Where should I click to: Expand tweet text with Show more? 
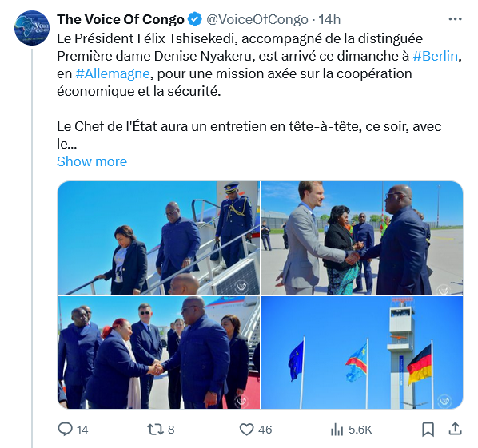[92, 161]
